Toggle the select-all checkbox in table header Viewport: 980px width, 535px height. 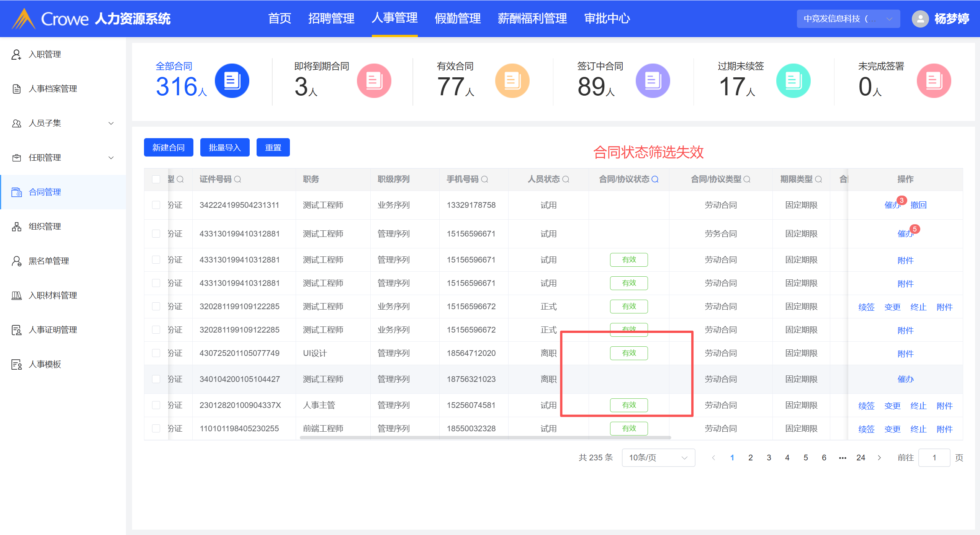click(156, 179)
